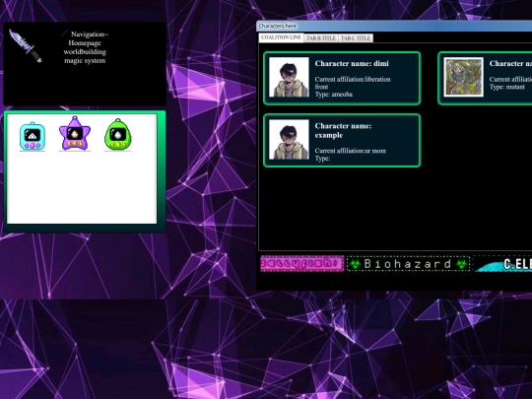Click the purple star tamagotchi icon
The image size is (532, 399).
(x=75, y=133)
